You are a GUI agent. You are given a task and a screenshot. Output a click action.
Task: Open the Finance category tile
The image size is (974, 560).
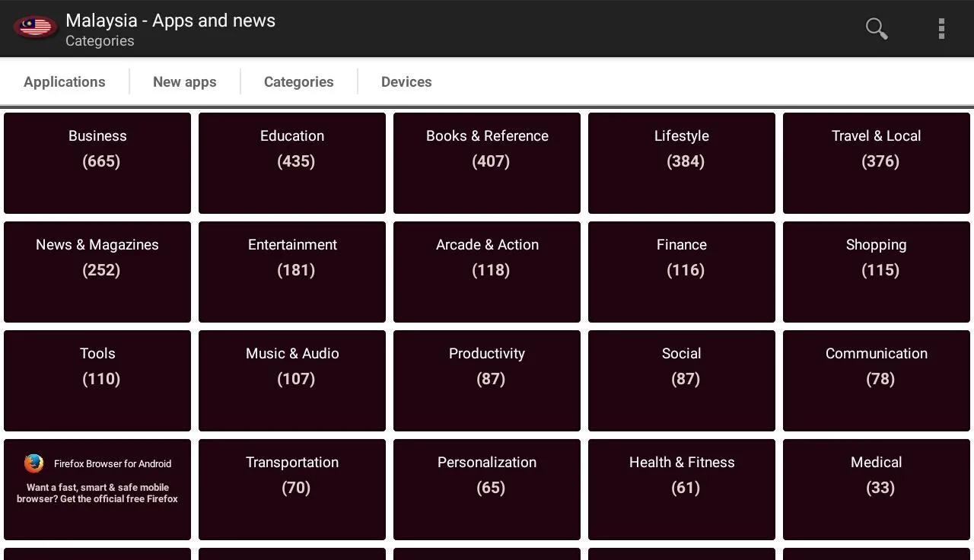(682, 272)
